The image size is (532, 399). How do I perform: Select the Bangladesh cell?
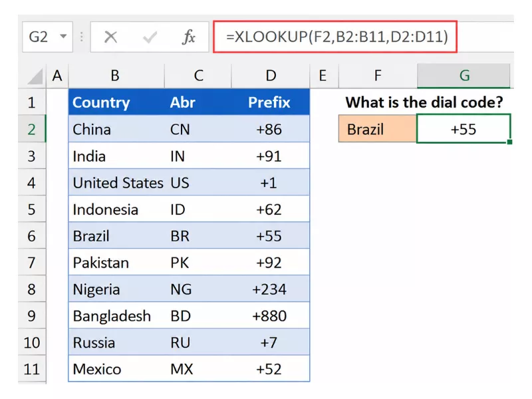tap(116, 315)
